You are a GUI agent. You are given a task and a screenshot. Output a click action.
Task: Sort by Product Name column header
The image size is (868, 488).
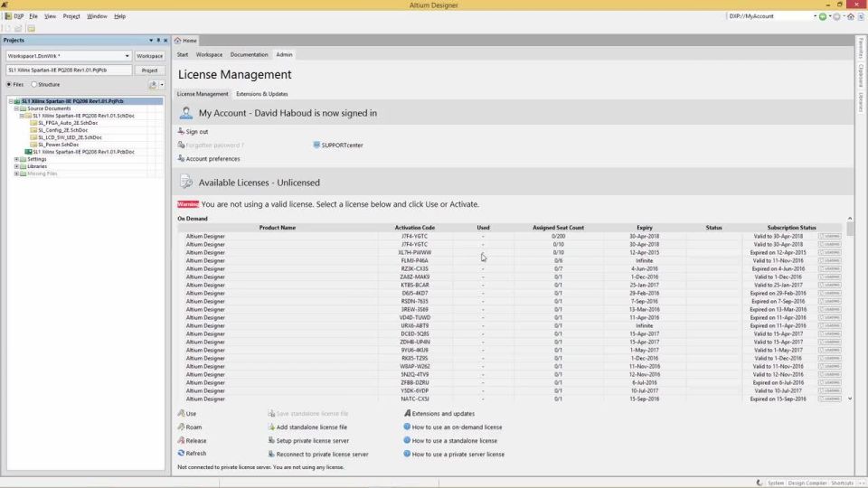(278, 228)
